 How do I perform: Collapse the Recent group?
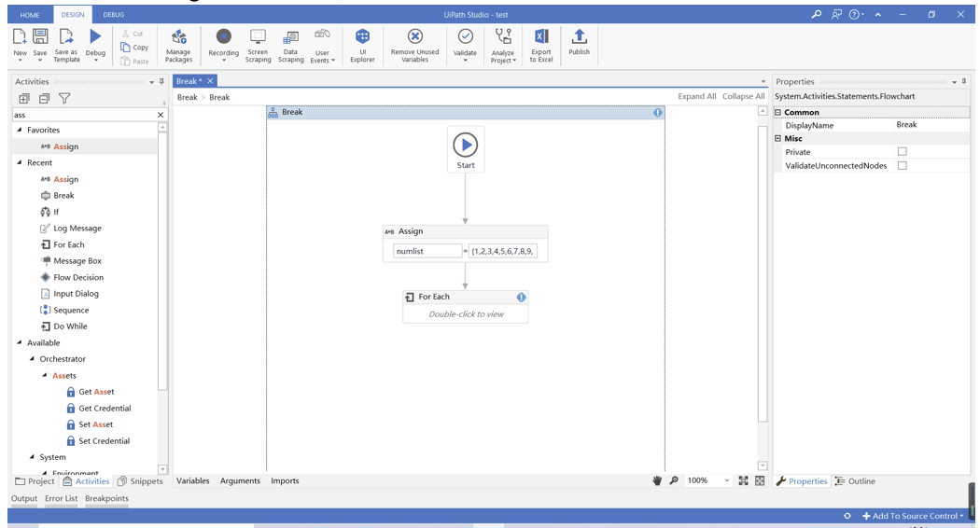click(x=20, y=162)
